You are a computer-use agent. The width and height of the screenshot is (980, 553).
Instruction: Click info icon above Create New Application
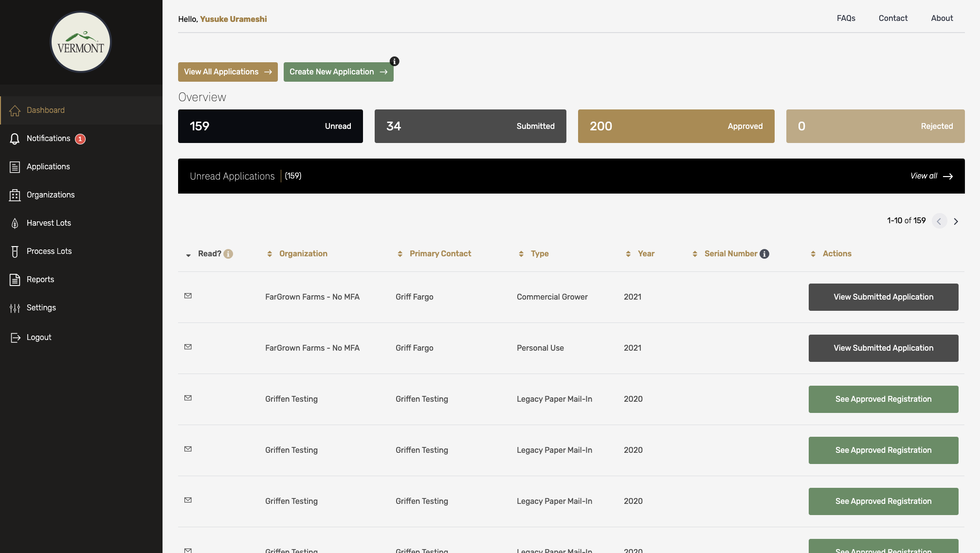[395, 61]
